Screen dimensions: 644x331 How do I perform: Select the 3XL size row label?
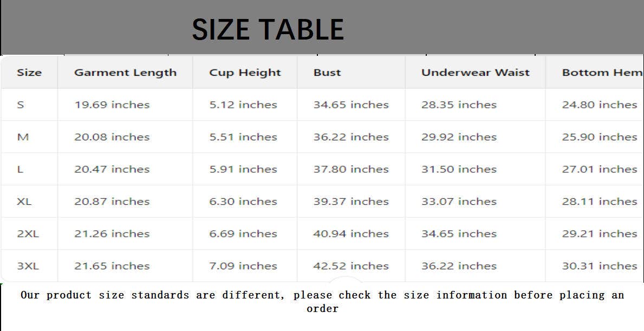(x=28, y=266)
